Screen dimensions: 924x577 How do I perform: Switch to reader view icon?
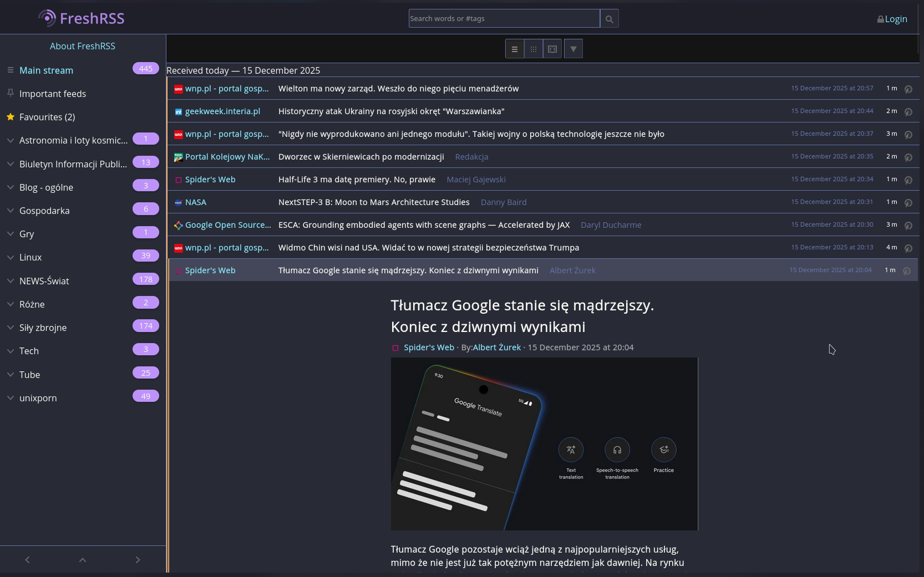[552, 49]
